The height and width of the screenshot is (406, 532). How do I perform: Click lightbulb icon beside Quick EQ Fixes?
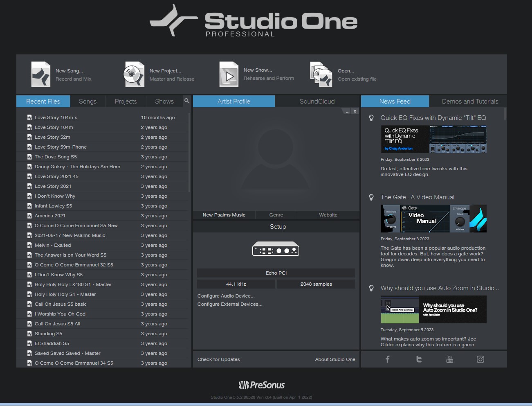(x=371, y=118)
